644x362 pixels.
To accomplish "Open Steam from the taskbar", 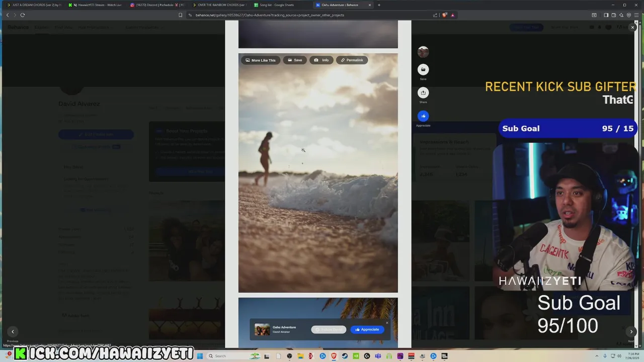I will click(345, 356).
